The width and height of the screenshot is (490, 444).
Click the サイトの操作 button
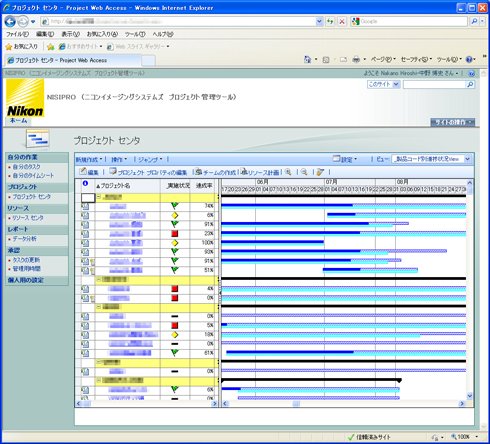click(x=452, y=122)
